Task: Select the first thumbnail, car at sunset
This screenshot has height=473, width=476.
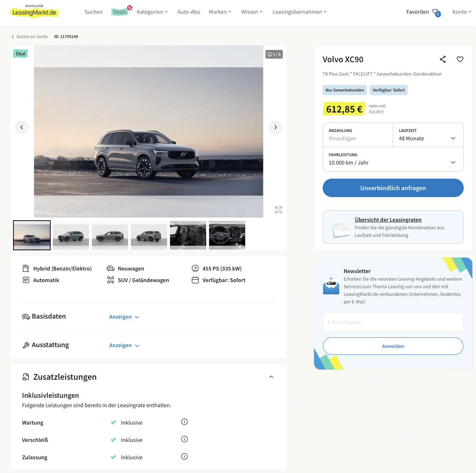Action: pyautogui.click(x=32, y=235)
